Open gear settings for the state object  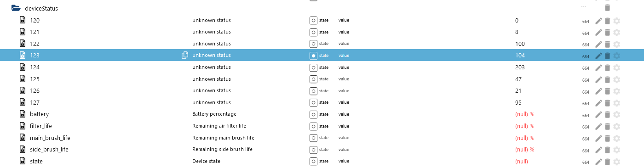[616, 162]
